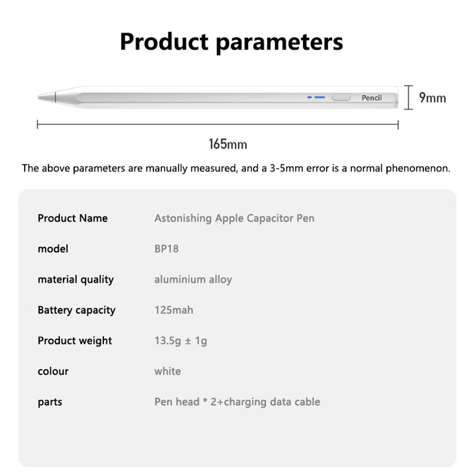This screenshot has width=476, height=476.
Task: Click the Product Name row label
Action: pyautogui.click(x=73, y=218)
